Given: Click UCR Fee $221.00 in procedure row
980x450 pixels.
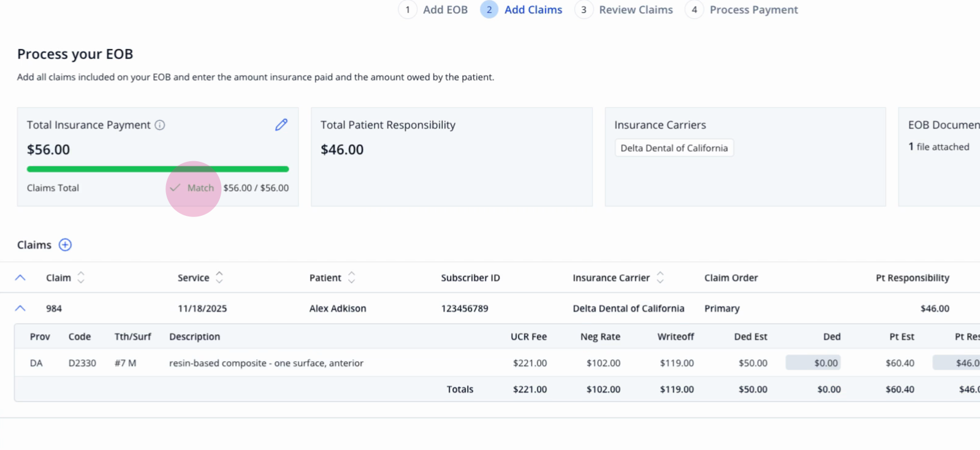Looking at the screenshot, I should click(x=530, y=363).
